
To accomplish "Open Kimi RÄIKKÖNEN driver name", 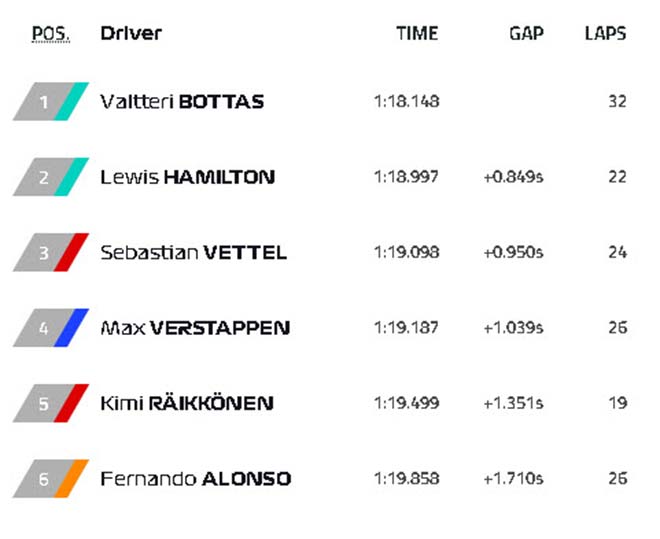I will pos(187,403).
